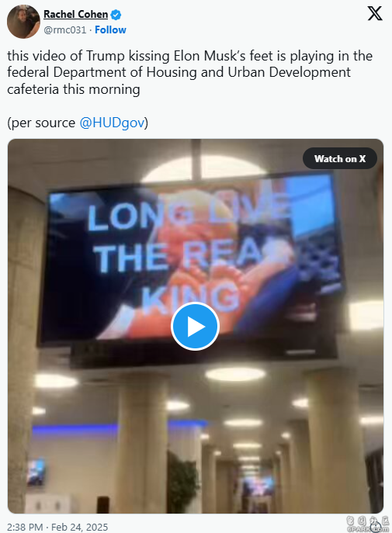Open the 2:38 PM Feb 24, 2025 timestamp
The height and width of the screenshot is (533, 392).
coord(57,527)
